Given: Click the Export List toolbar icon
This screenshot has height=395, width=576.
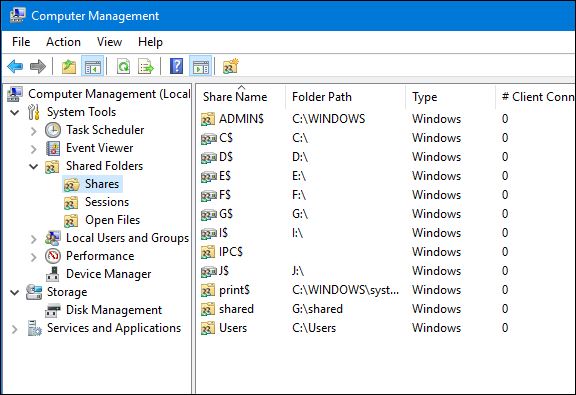Looking at the screenshot, I should click(x=146, y=67).
